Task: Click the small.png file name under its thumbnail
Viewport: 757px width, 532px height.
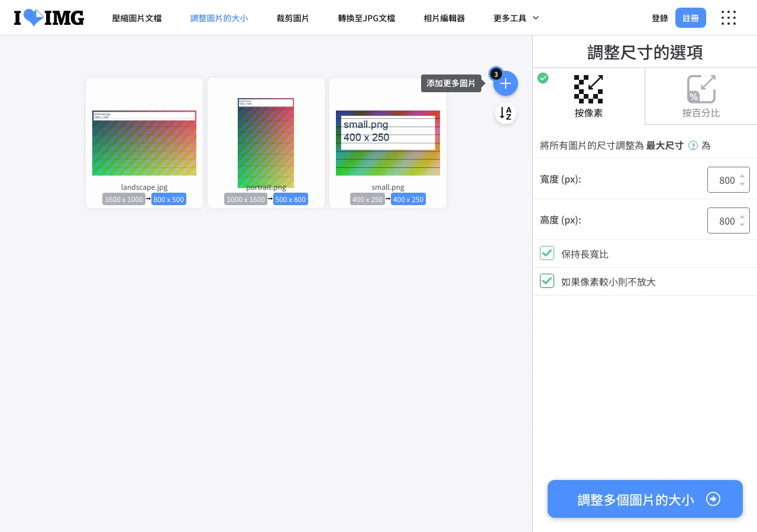Action: tap(388, 187)
